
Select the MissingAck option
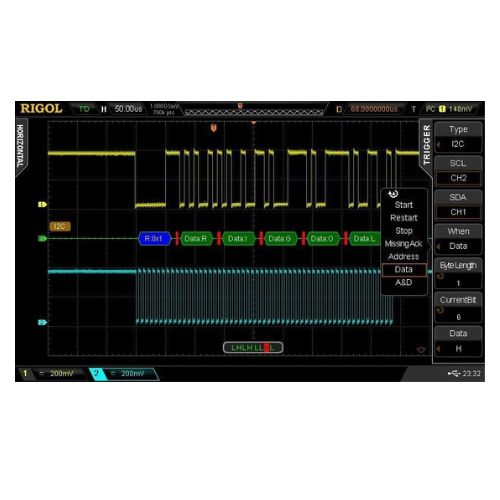coord(404,244)
